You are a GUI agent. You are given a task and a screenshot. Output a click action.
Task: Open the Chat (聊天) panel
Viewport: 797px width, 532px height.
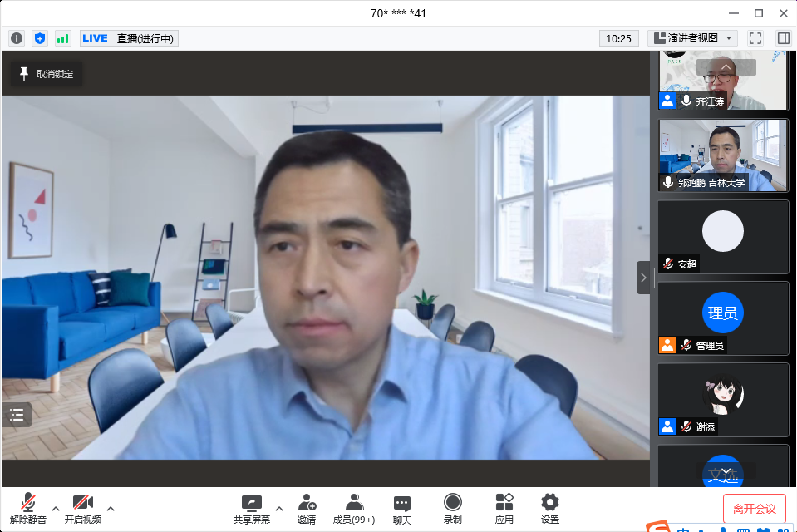click(x=402, y=509)
